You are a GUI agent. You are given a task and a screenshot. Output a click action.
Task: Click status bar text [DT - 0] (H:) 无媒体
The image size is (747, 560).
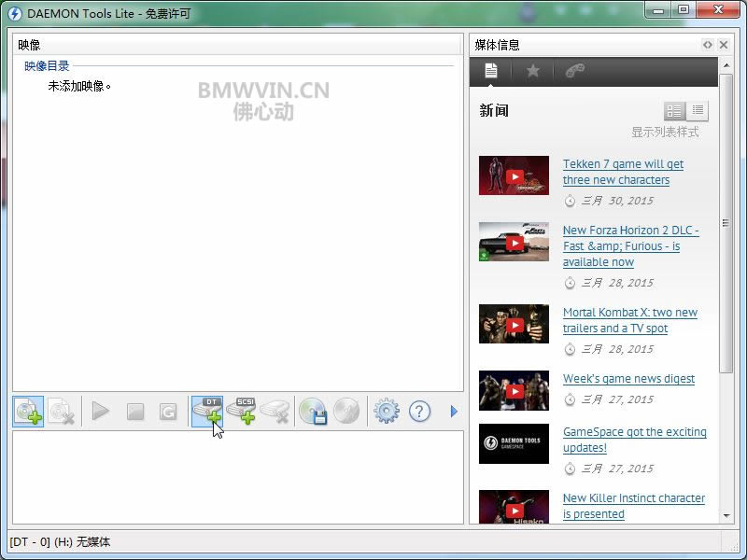point(60,542)
